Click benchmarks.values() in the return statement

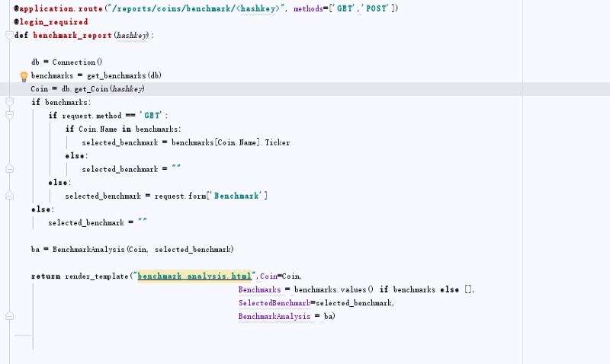click(x=334, y=289)
